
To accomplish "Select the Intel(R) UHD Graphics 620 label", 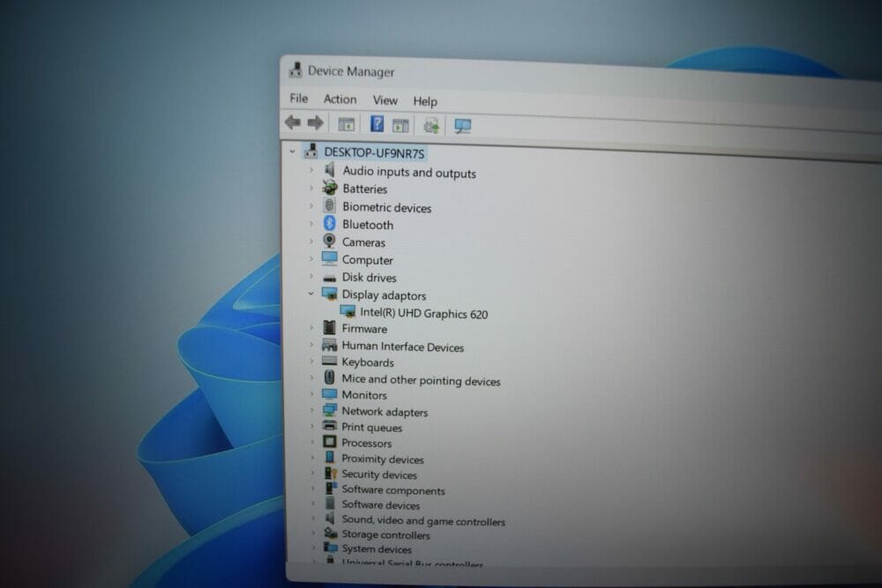I will tap(424, 313).
